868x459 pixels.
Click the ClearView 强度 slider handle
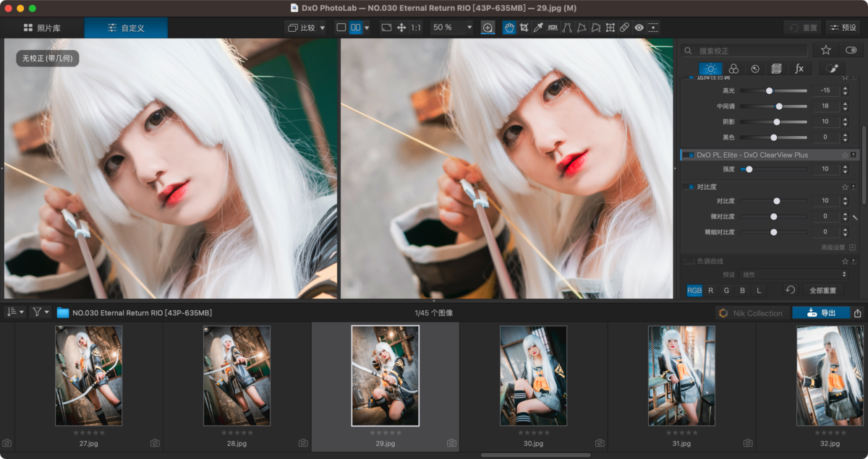pos(749,169)
